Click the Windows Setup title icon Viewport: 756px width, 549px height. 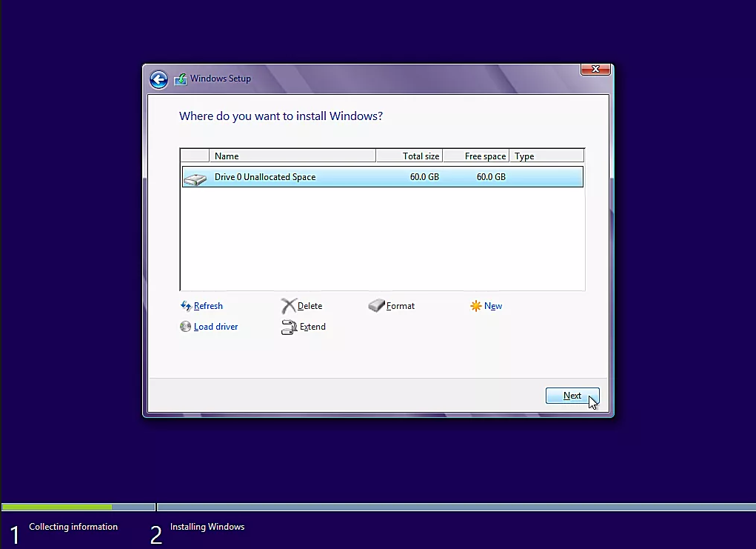(x=181, y=79)
